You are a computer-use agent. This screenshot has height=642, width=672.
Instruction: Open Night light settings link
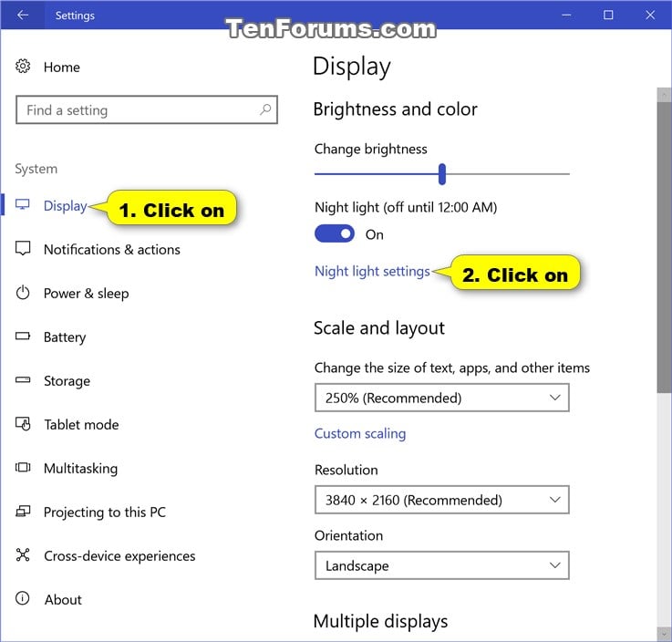[372, 271]
